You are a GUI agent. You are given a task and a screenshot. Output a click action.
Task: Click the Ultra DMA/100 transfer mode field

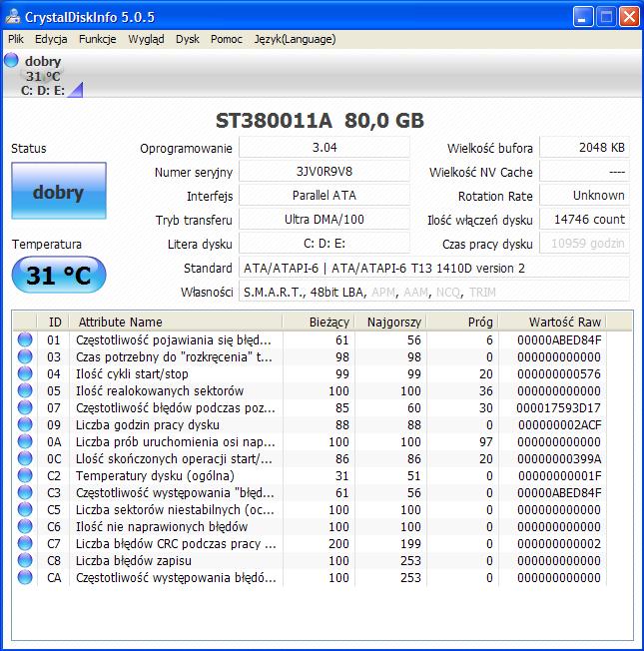(324, 220)
